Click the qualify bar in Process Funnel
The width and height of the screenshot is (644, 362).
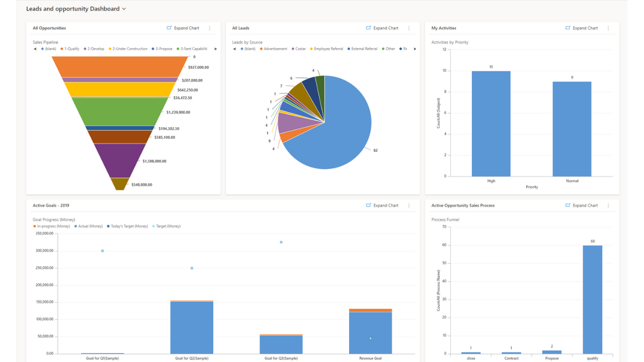click(593, 300)
